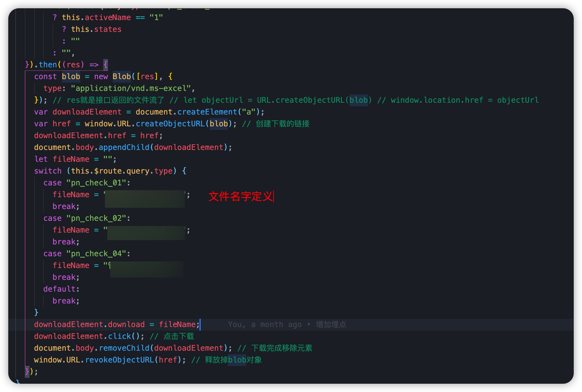Screen dimensions: 582x392
Task: Click the appendChild method name
Action: click(124, 147)
